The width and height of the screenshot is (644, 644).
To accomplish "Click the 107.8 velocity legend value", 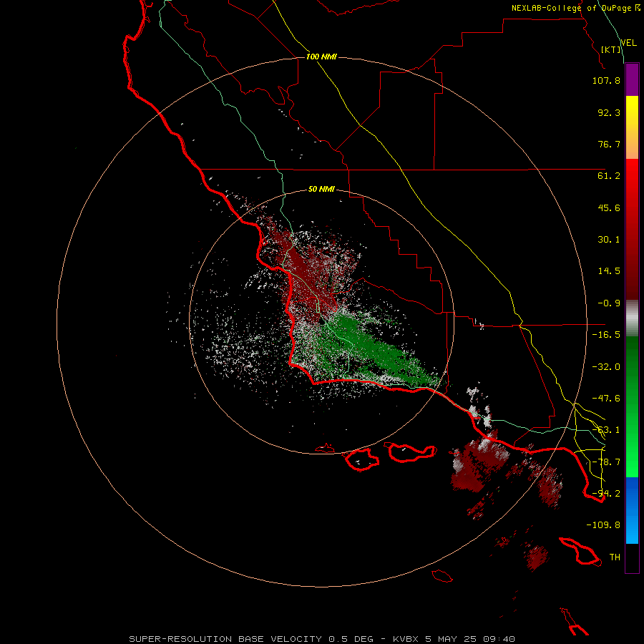I will tap(606, 81).
